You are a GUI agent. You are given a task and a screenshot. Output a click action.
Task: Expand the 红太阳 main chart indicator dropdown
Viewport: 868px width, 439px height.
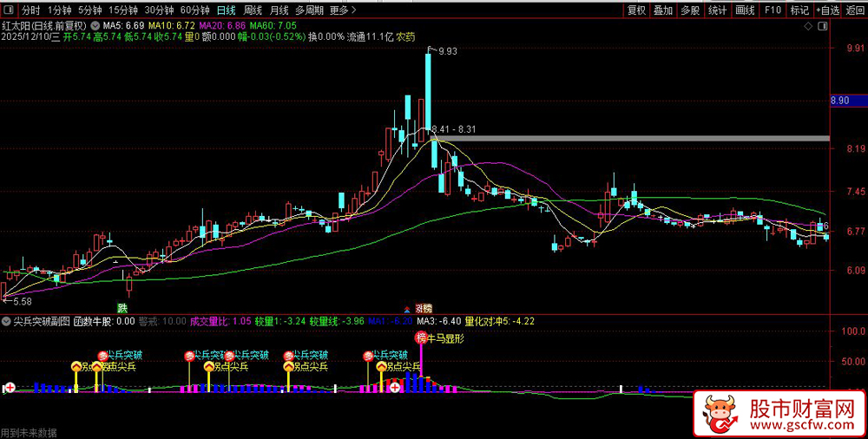(x=95, y=25)
